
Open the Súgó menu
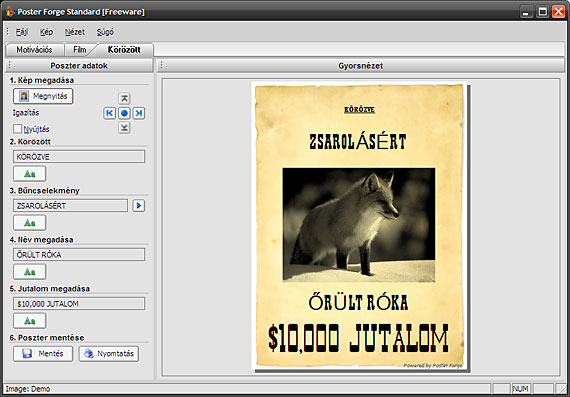[x=105, y=32]
